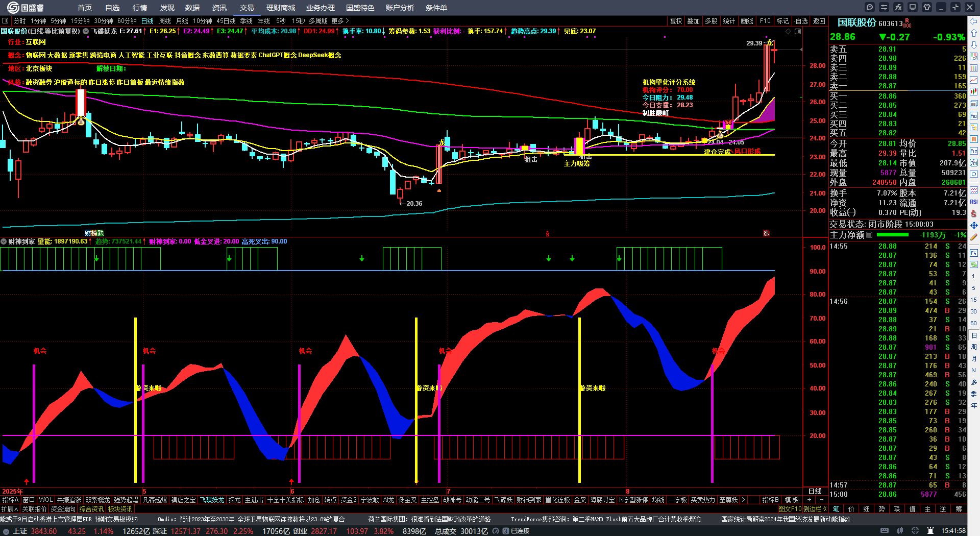Viewport: 980px width, 536px height.
Task: Expand the 扩展 panel arrow
Action: [9, 509]
